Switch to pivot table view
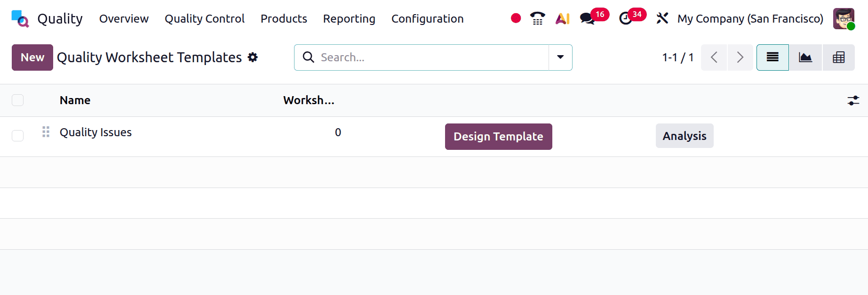The image size is (868, 295). coord(838,57)
